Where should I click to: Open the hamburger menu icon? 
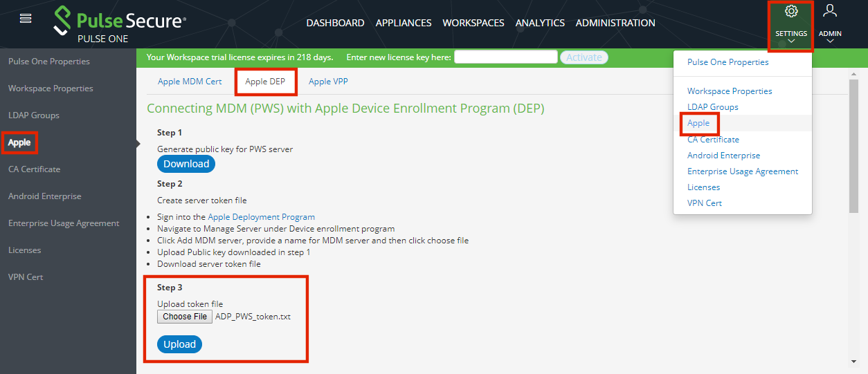click(26, 19)
